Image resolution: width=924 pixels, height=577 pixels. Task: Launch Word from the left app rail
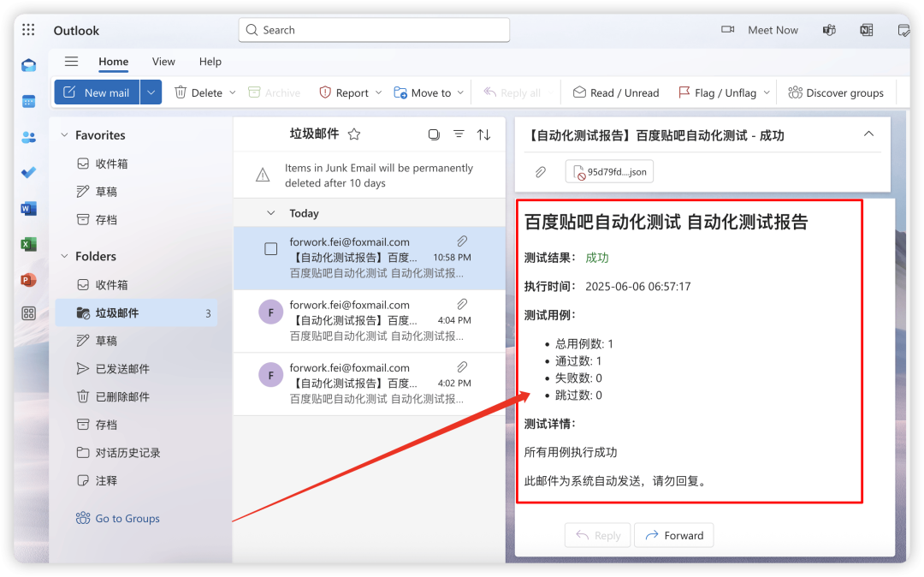pyautogui.click(x=28, y=208)
